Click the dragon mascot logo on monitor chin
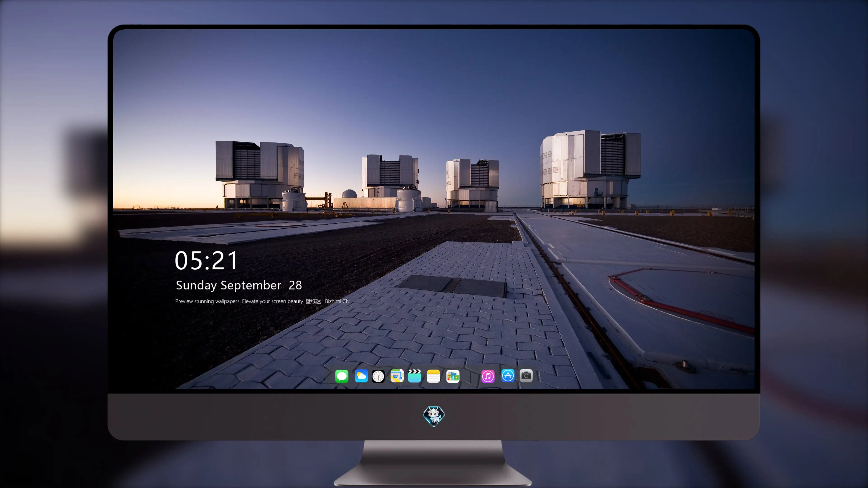 [434, 416]
